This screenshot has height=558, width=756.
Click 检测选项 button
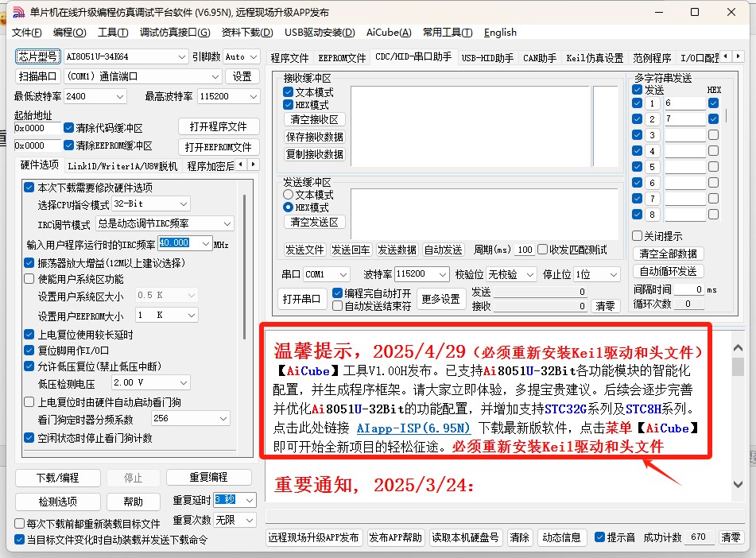pyautogui.click(x=58, y=502)
